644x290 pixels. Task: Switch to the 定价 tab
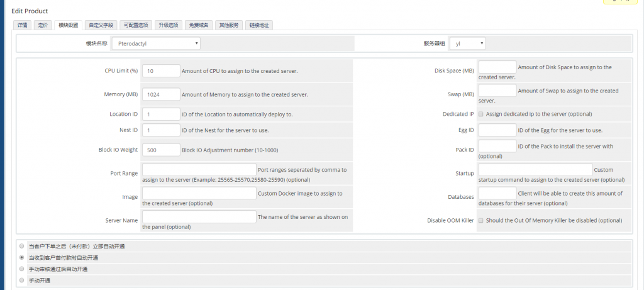43,25
